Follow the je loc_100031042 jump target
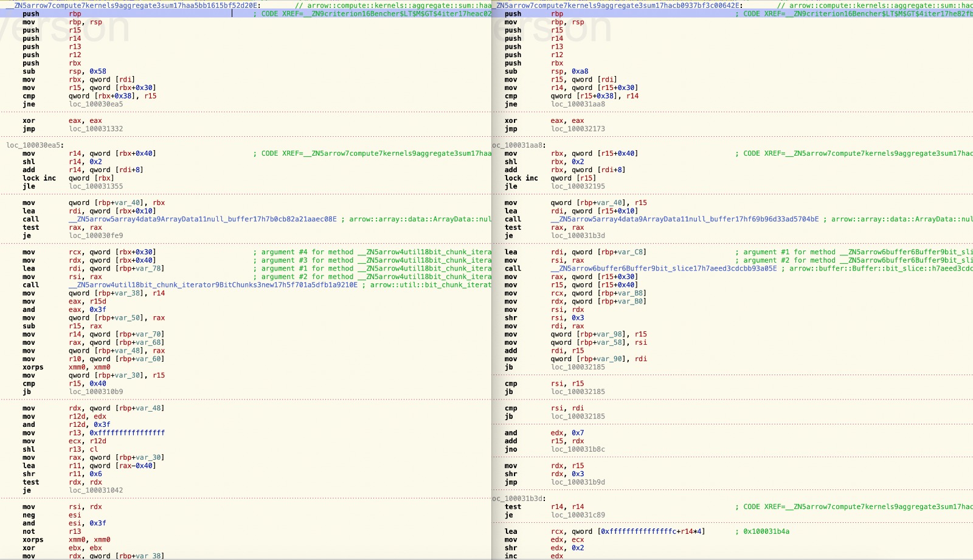 click(95, 491)
